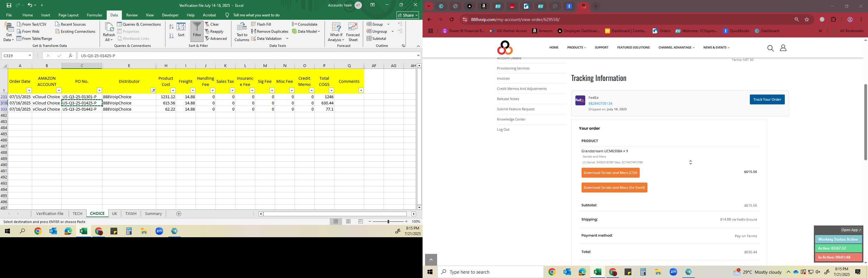868x278 pixels.
Task: Sort A to Z ascending icon
Action: point(171,27)
